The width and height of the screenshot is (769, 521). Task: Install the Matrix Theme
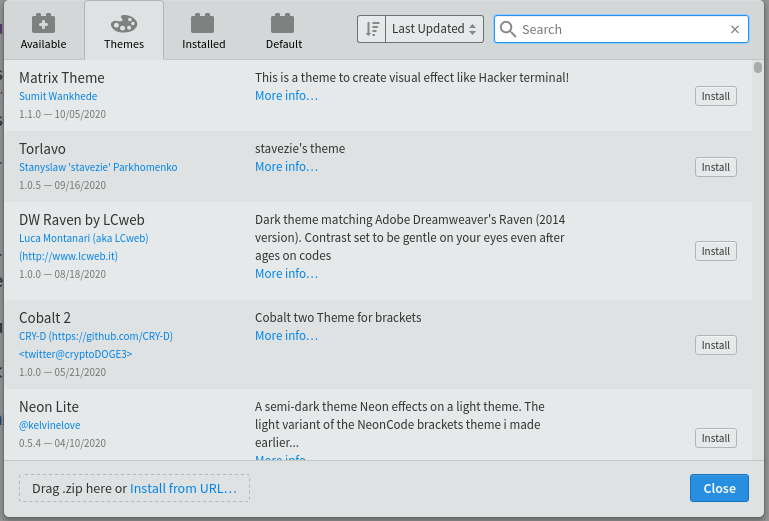tap(716, 96)
